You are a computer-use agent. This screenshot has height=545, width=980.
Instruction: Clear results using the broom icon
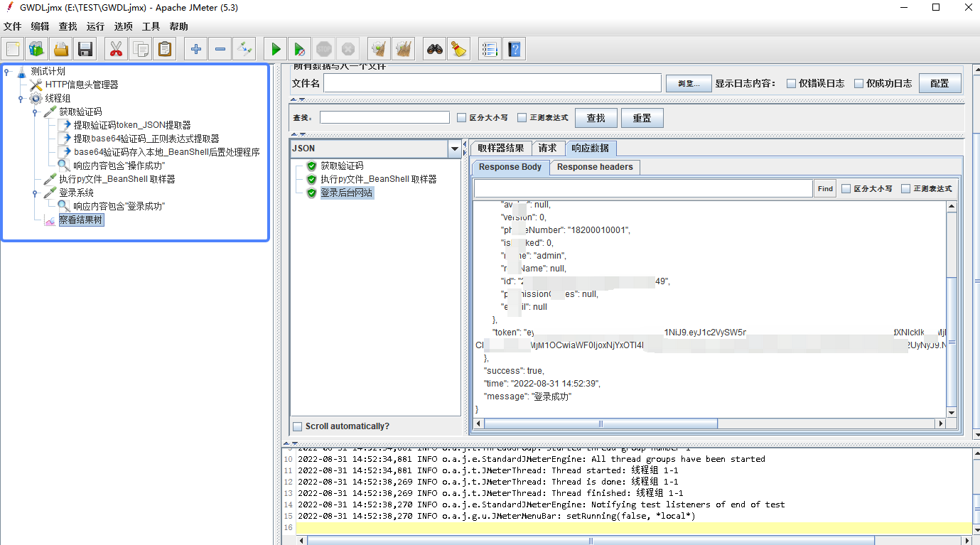pos(379,48)
